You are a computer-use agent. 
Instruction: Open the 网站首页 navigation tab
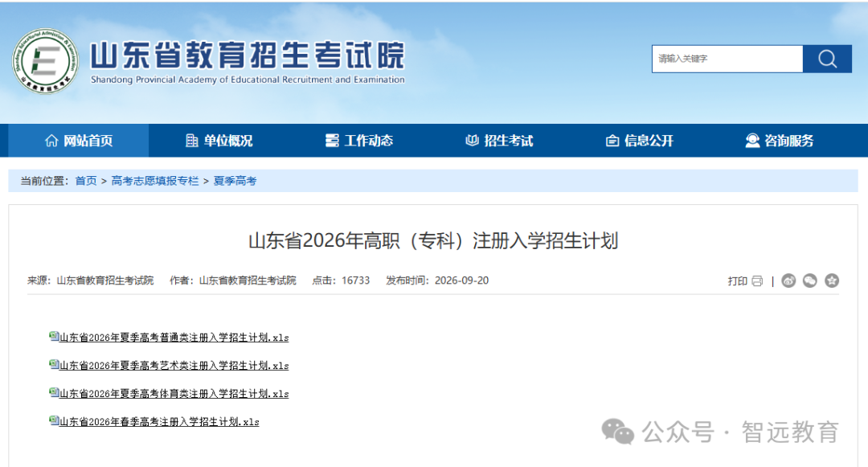tap(79, 141)
